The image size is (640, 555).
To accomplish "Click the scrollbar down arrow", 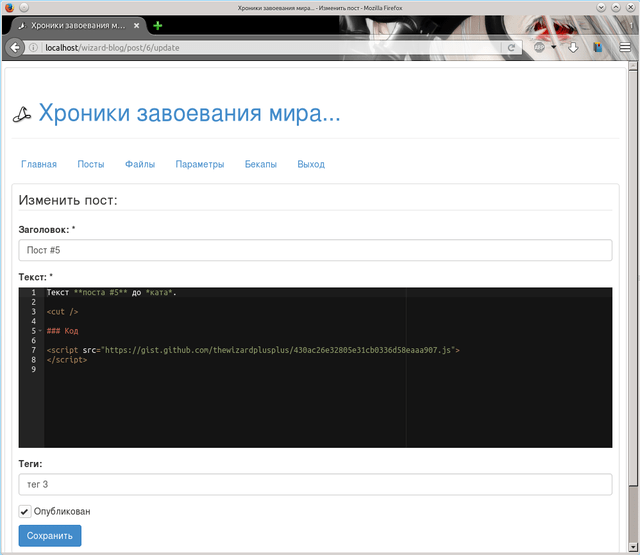I will pyautogui.click(x=633, y=547).
